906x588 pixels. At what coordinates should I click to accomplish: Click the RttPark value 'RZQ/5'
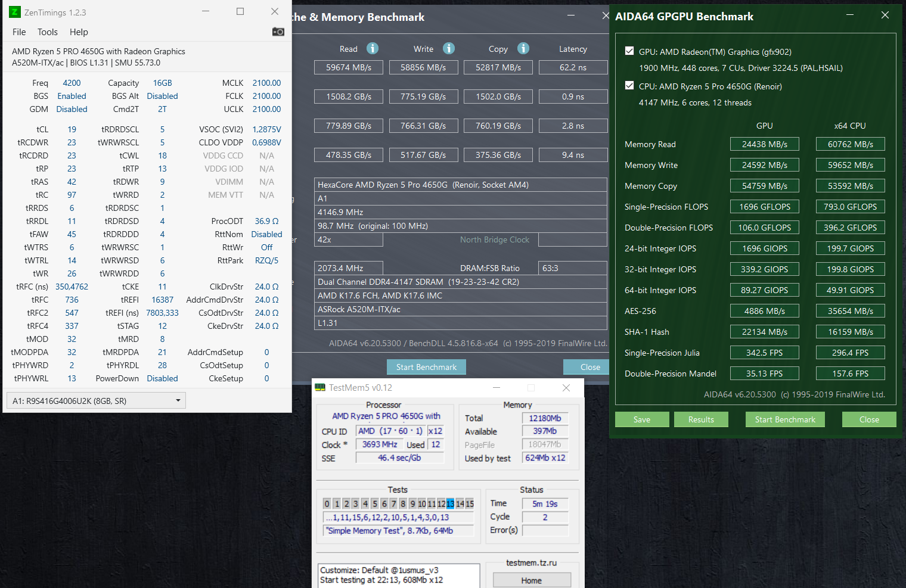(x=266, y=260)
